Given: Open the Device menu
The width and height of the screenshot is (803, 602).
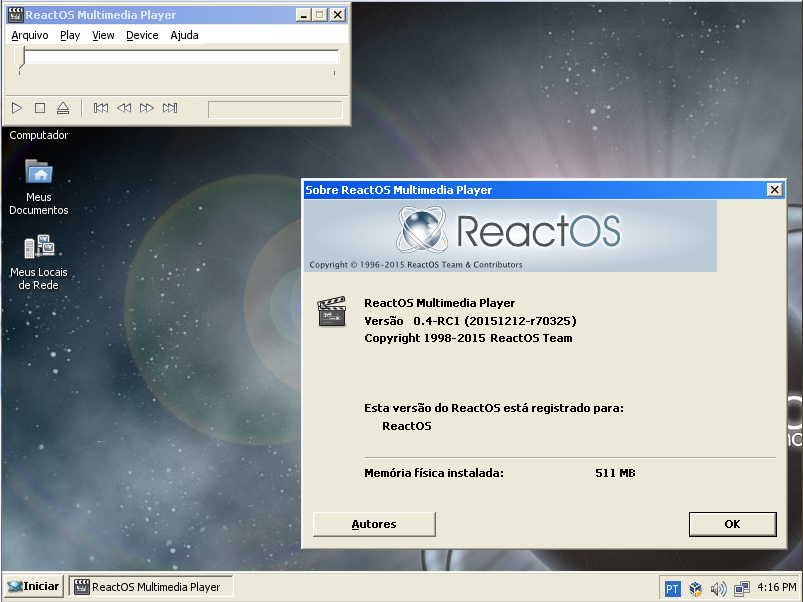Looking at the screenshot, I should 142,35.
